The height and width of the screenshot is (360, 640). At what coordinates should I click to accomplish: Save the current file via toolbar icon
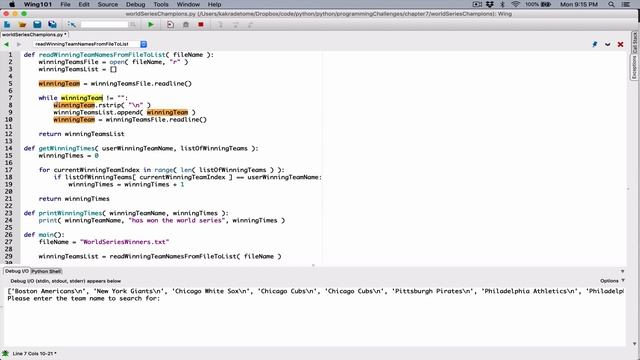click(x=37, y=25)
